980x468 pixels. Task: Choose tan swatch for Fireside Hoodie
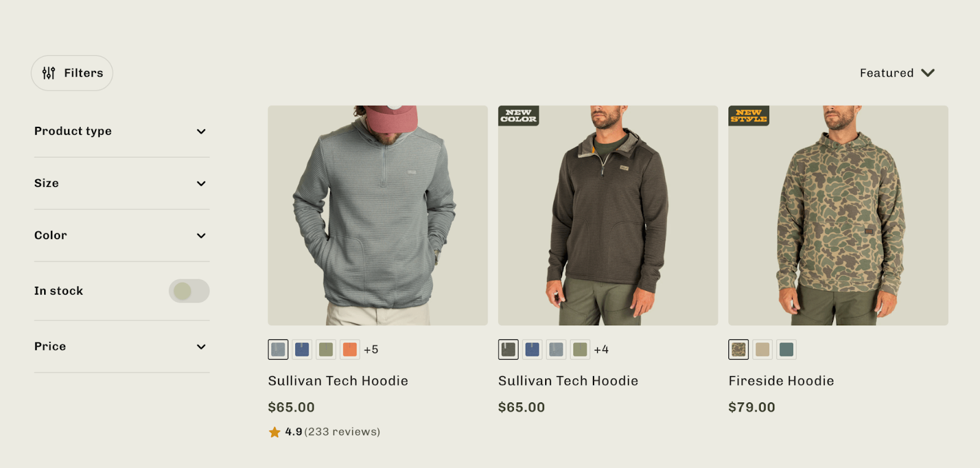click(x=763, y=349)
